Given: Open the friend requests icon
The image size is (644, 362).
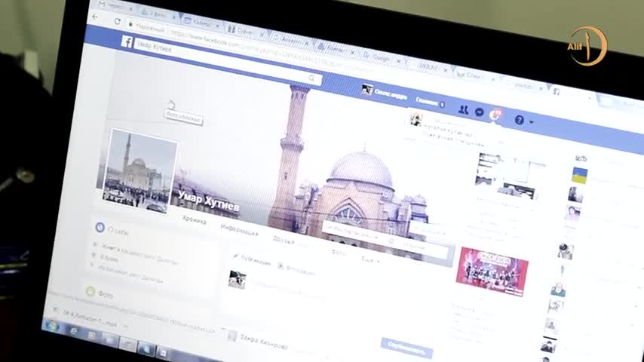Looking at the screenshot, I should pyautogui.click(x=463, y=109).
